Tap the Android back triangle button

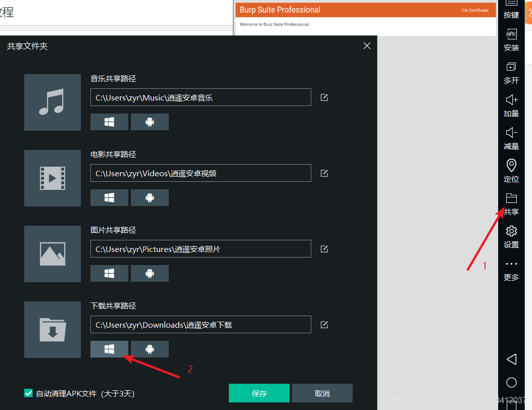511,359
